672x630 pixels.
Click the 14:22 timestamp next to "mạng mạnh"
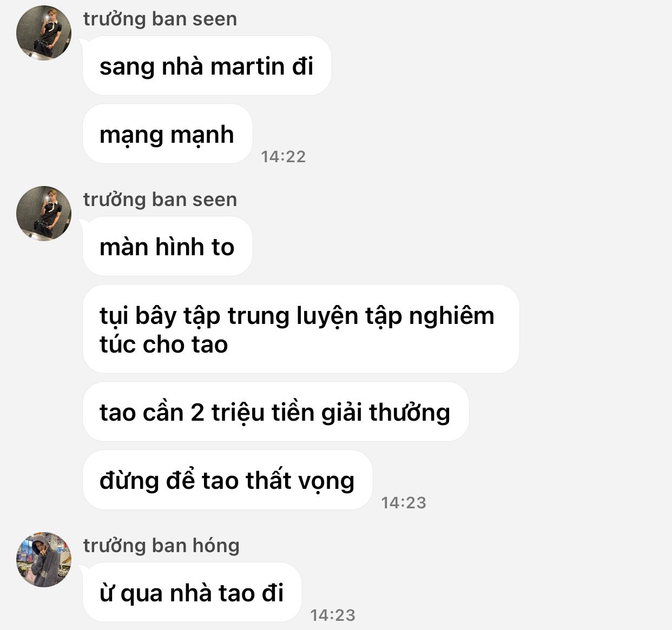click(284, 157)
